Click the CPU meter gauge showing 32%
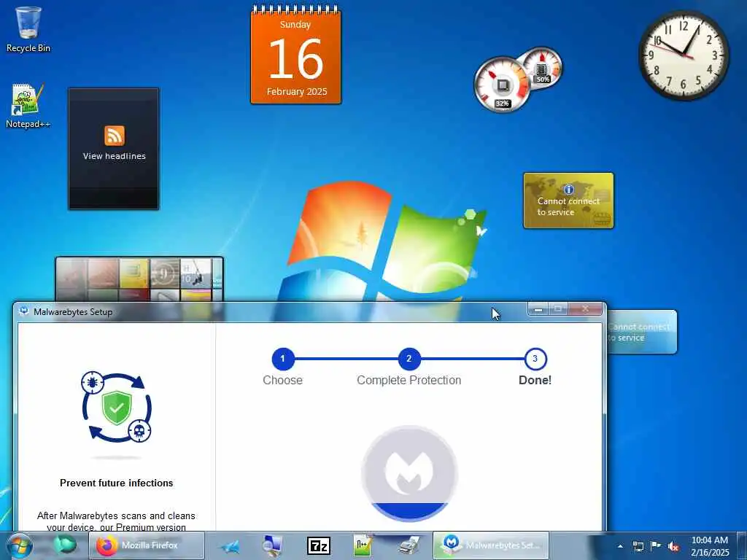The image size is (747, 560). [x=502, y=85]
